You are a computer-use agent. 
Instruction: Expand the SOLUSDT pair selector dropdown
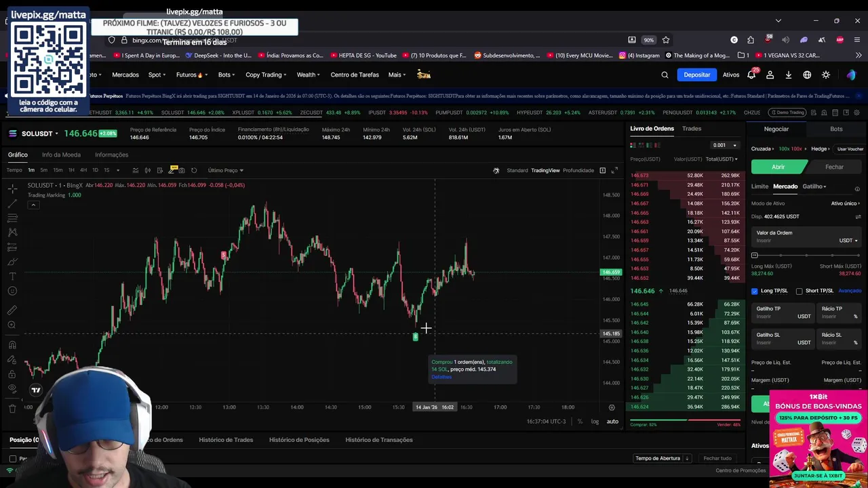56,134
